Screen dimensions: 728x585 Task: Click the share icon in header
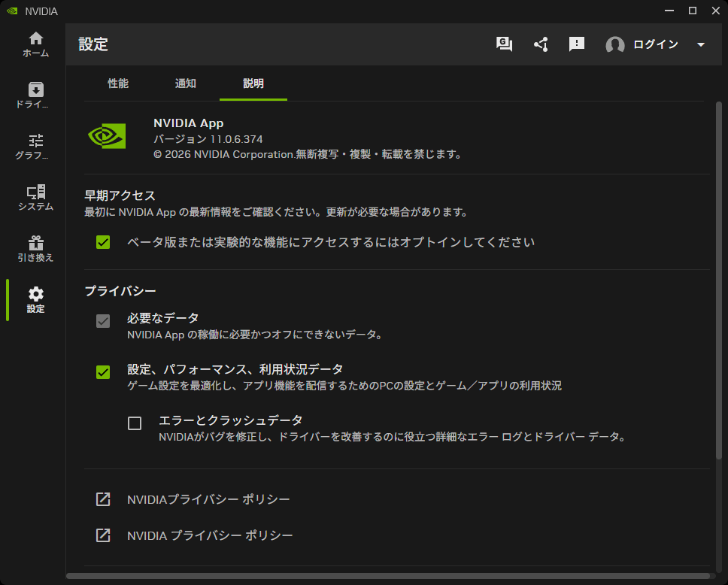pyautogui.click(x=541, y=44)
